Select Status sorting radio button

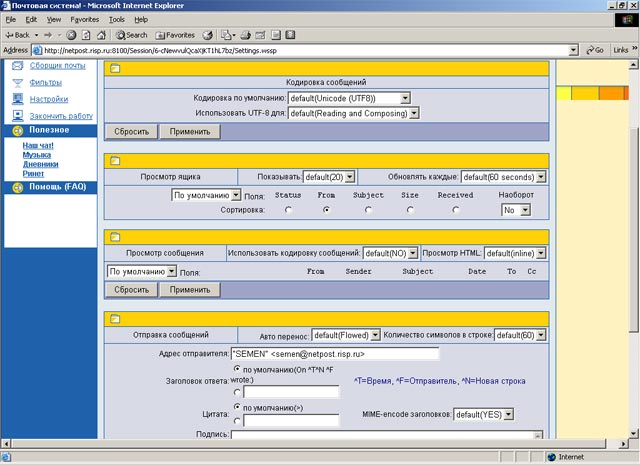[x=289, y=210]
